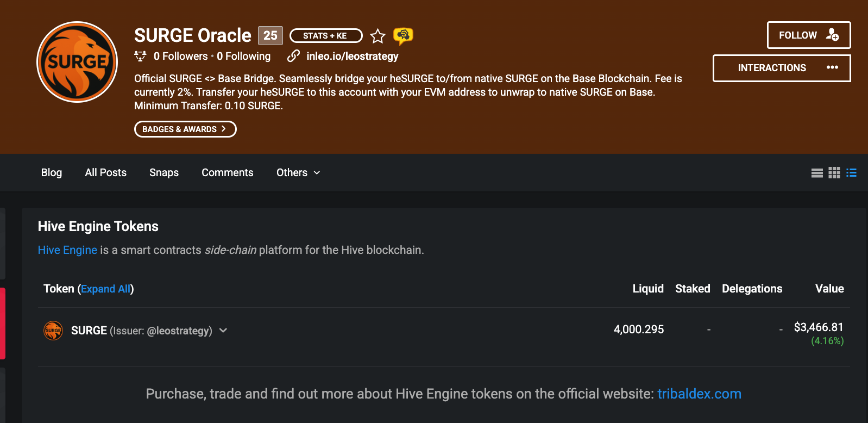Click the chain link icon
Image resolution: width=868 pixels, height=423 pixels.
293,56
